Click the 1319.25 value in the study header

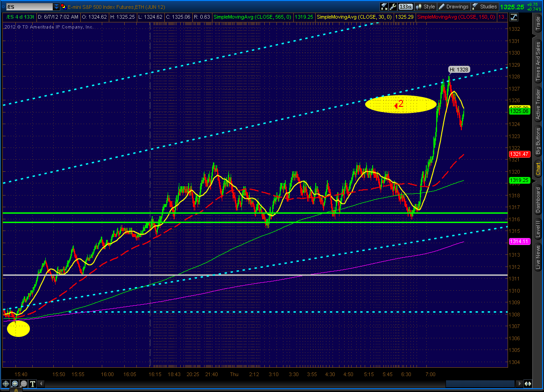pos(304,17)
